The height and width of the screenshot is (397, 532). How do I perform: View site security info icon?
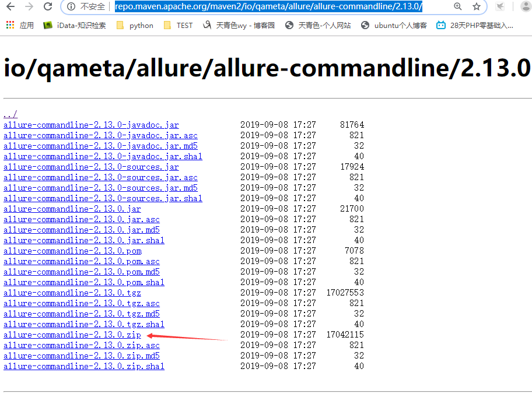(71, 6)
